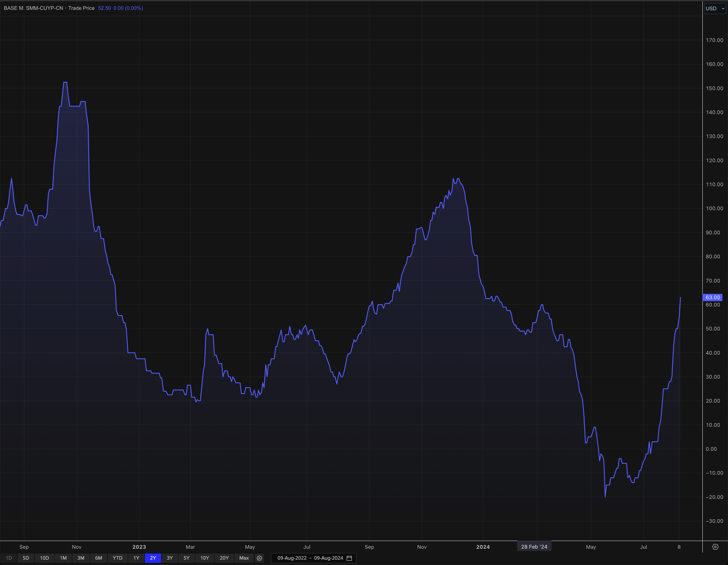The width and height of the screenshot is (728, 565).
Task: Select the 6M time range
Action: pos(99,558)
